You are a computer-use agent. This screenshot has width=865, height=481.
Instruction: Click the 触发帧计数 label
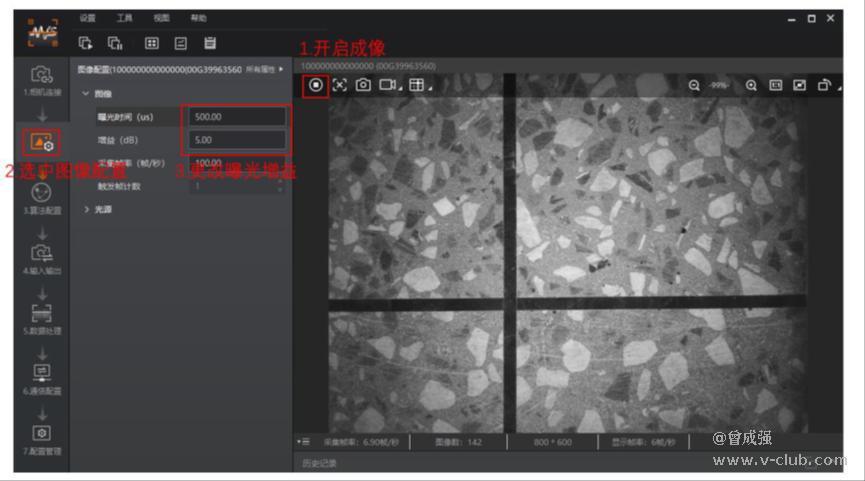119,186
